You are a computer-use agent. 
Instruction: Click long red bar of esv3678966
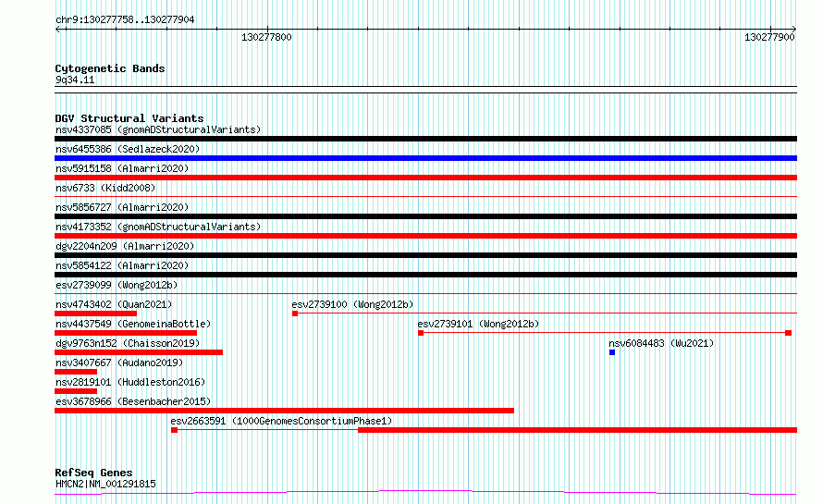coord(285,411)
